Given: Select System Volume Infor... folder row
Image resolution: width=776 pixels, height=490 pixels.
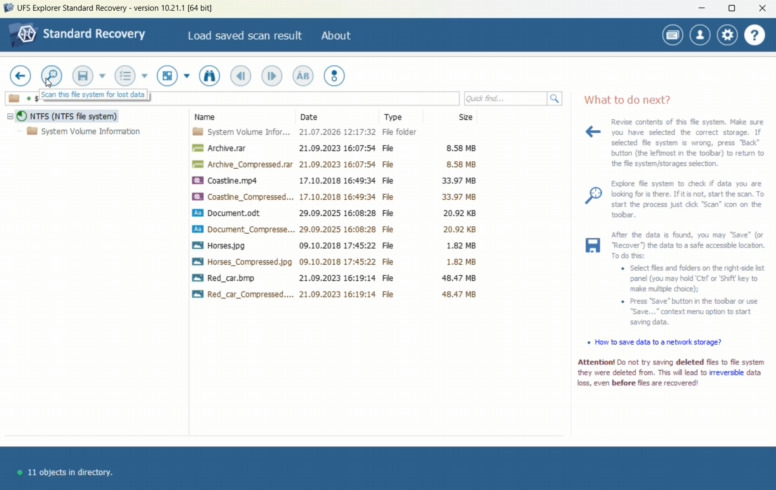Looking at the screenshot, I should click(x=334, y=132).
